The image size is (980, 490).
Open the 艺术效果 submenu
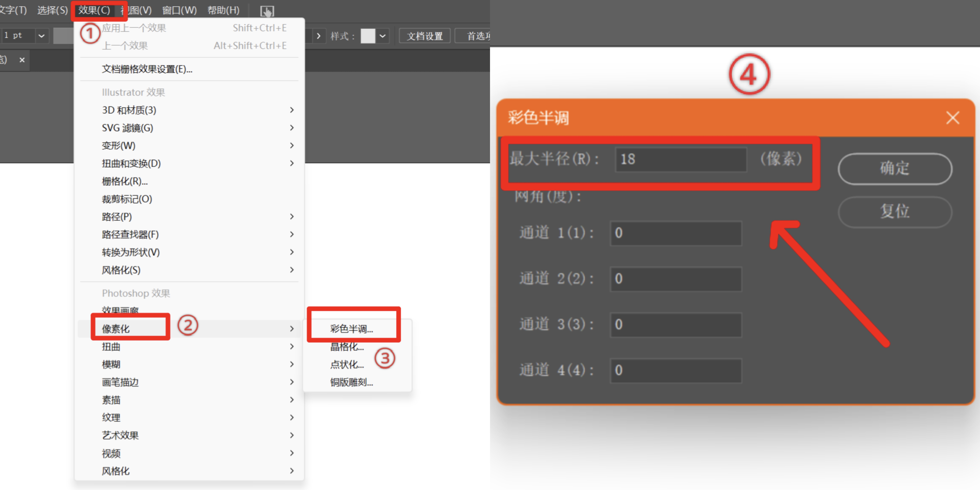click(189, 435)
